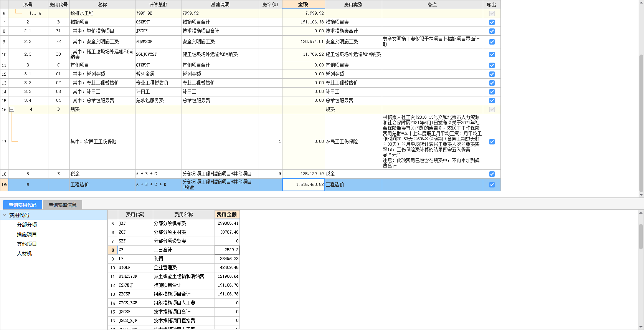Click the 费用类别 column header

353,5
